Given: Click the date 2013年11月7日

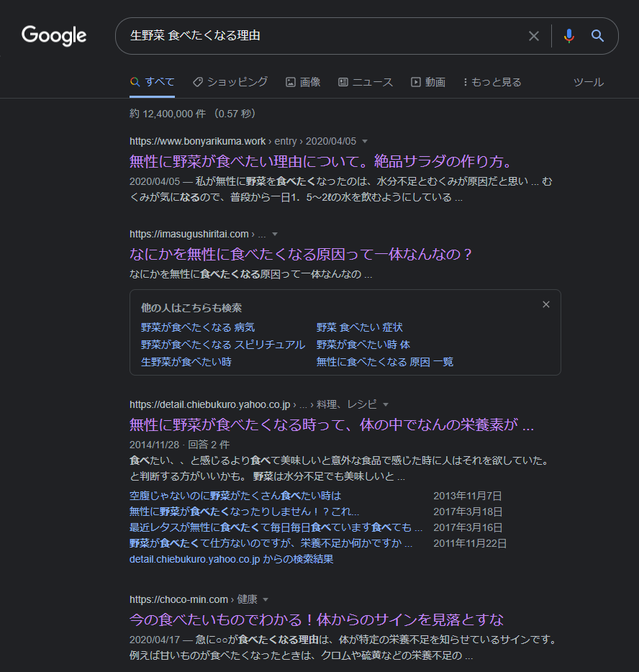Looking at the screenshot, I should [468, 496].
